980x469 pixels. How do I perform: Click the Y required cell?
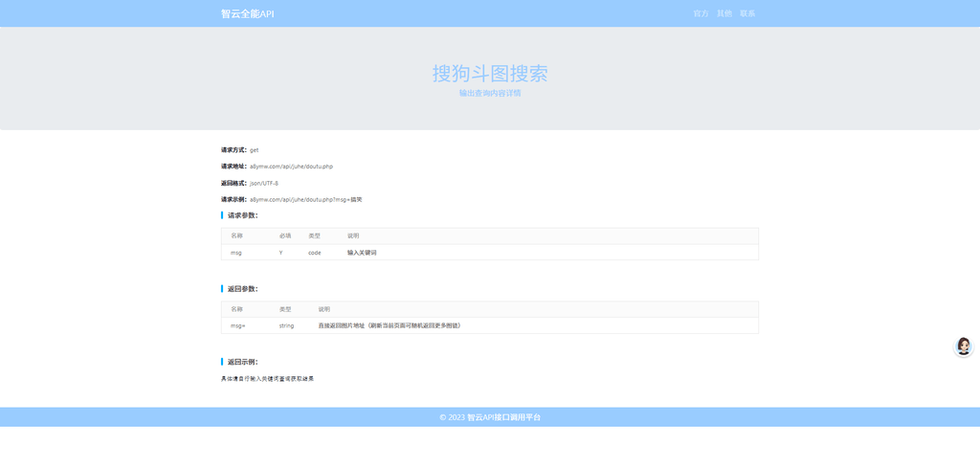[x=280, y=253]
